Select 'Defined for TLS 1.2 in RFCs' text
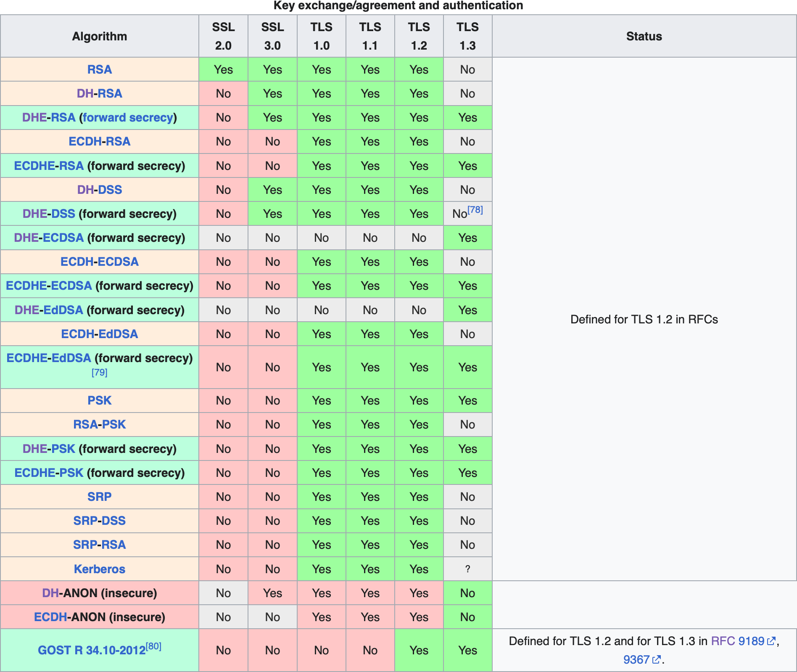Viewport: 797px width, 672px height. pyautogui.click(x=644, y=319)
